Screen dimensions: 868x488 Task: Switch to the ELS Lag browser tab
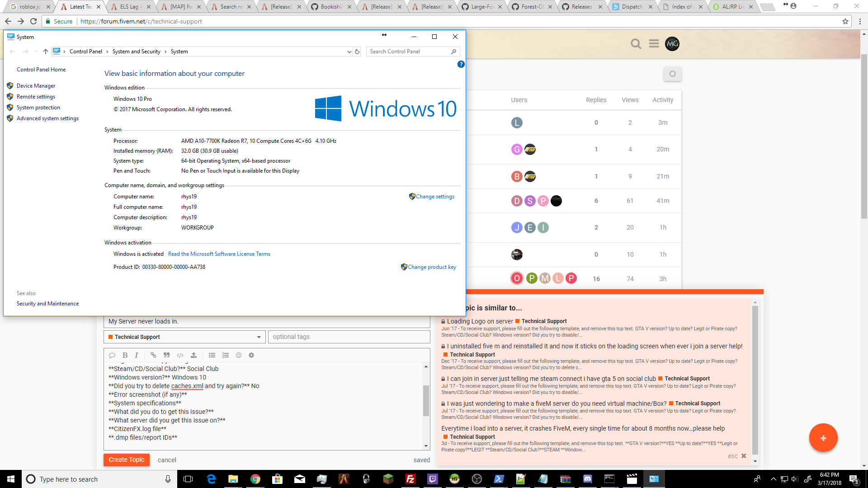pos(131,7)
